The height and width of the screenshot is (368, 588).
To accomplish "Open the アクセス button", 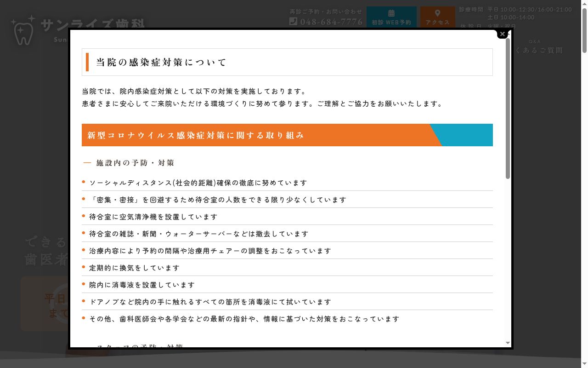I will point(438,17).
